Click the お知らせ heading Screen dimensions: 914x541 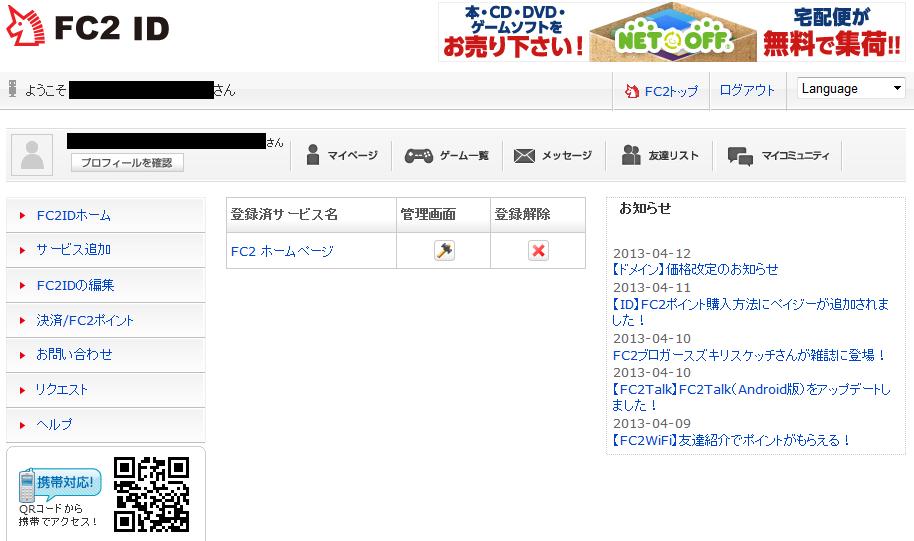click(645, 208)
